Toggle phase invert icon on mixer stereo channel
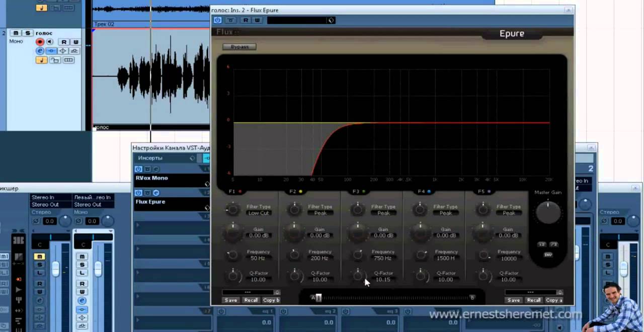 [x=36, y=221]
